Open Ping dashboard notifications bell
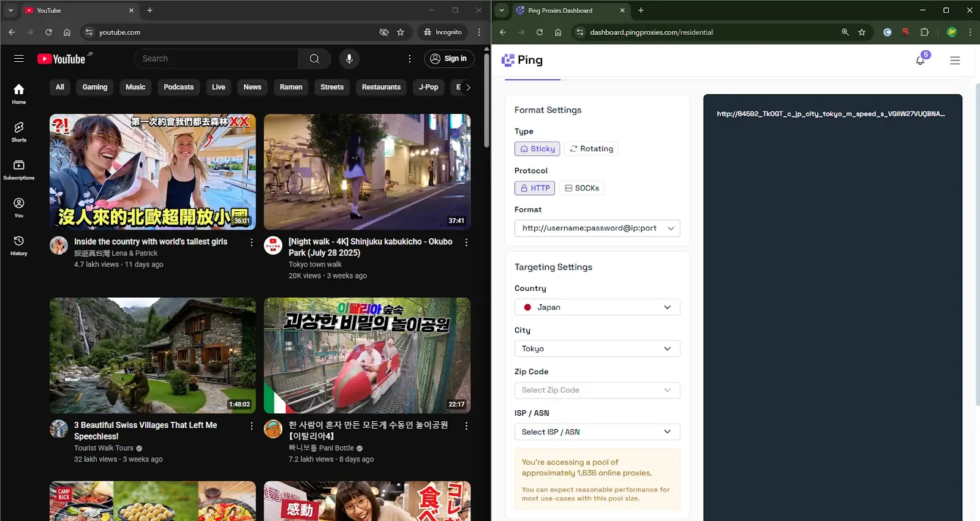 click(x=920, y=60)
